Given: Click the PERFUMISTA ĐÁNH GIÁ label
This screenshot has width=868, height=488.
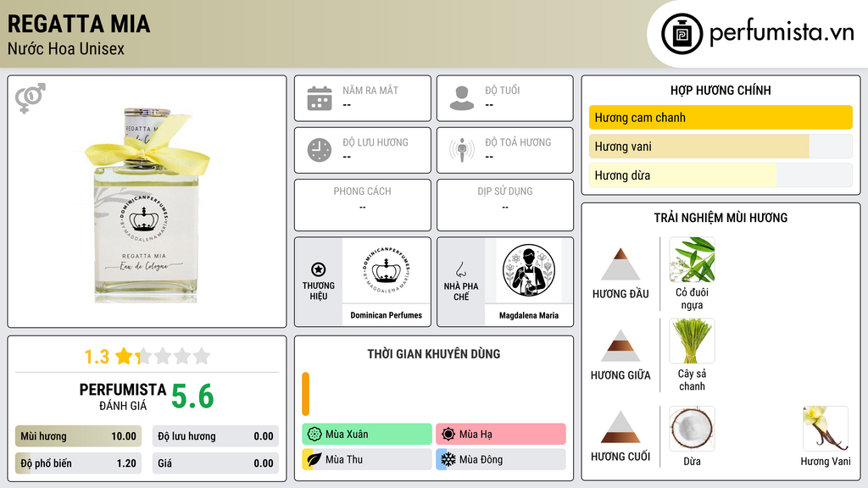Looking at the screenshot, I should (122, 396).
